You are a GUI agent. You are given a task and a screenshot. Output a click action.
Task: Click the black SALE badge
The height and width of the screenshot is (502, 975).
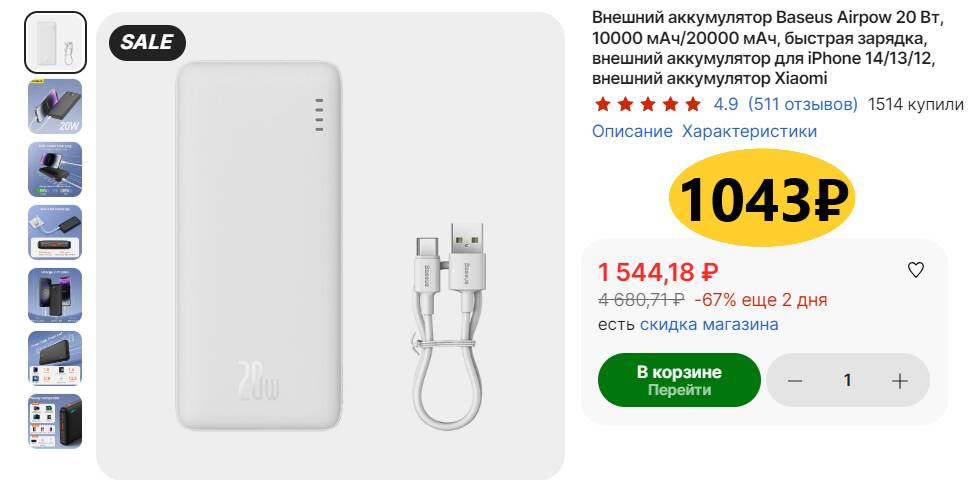147,42
